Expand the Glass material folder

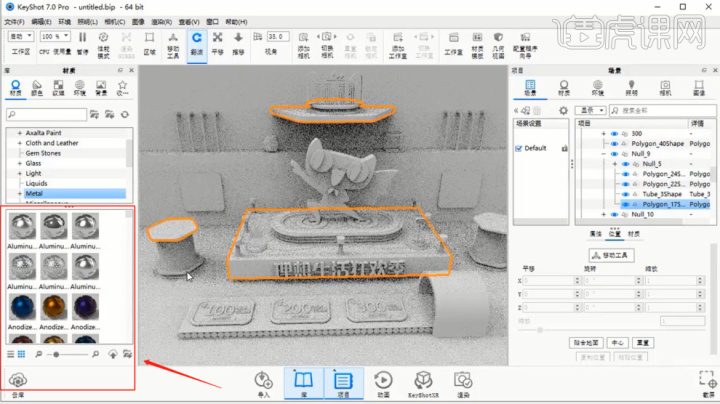20,163
